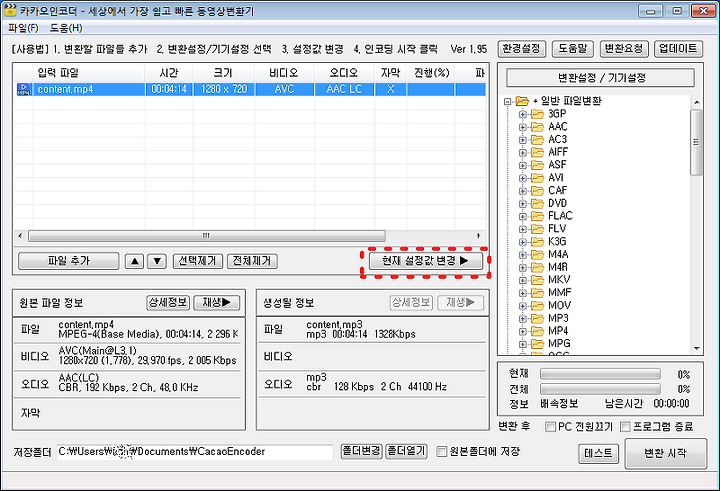Click the 도움말 help button
This screenshot has width=720, height=491.
point(573,49)
